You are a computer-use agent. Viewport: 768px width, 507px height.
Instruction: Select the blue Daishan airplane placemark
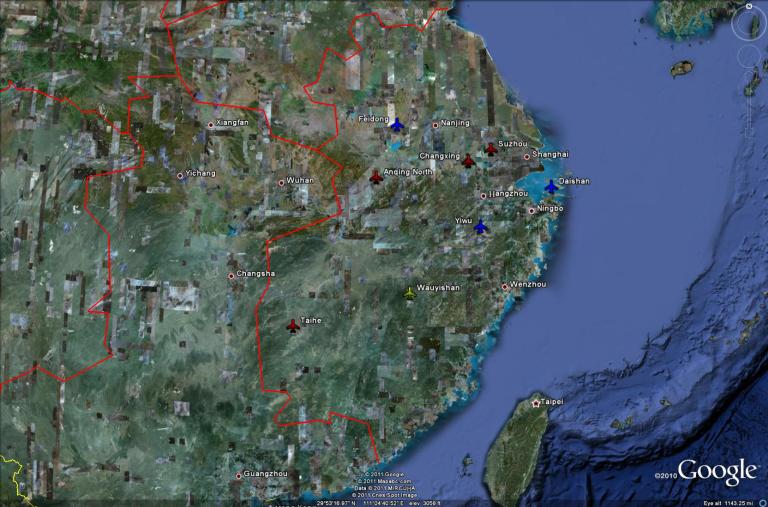[551, 187]
